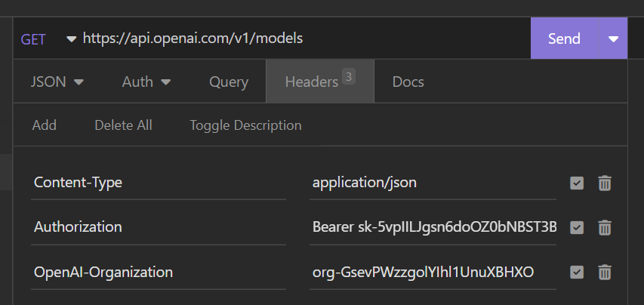Screen dimensions: 644x305
Task: Delete the OpenAI-Organization header with trash icon
Action: [605, 273]
